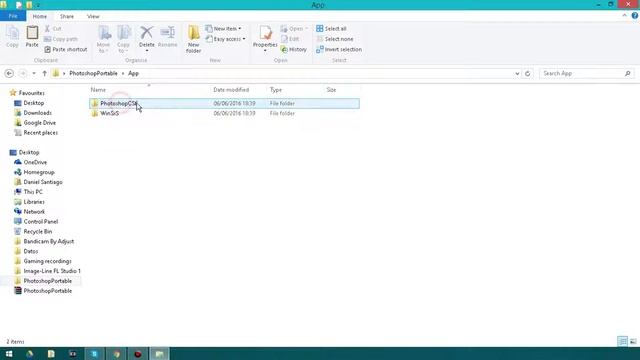Click the search magnifier icon

point(628,73)
